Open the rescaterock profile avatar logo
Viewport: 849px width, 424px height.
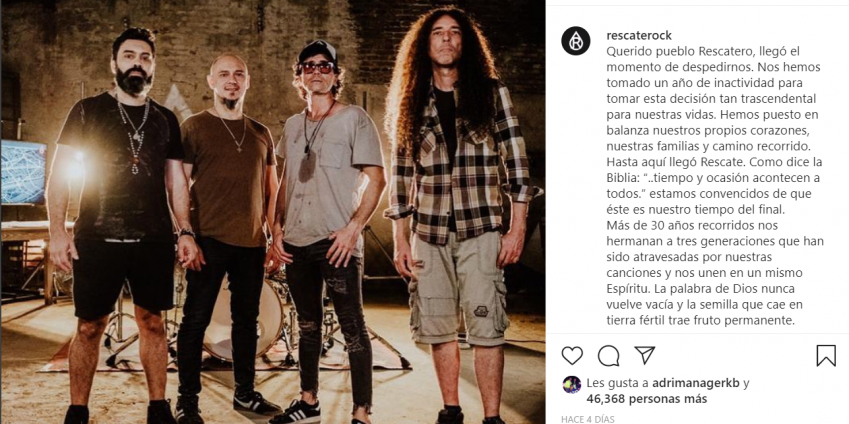[x=576, y=41]
